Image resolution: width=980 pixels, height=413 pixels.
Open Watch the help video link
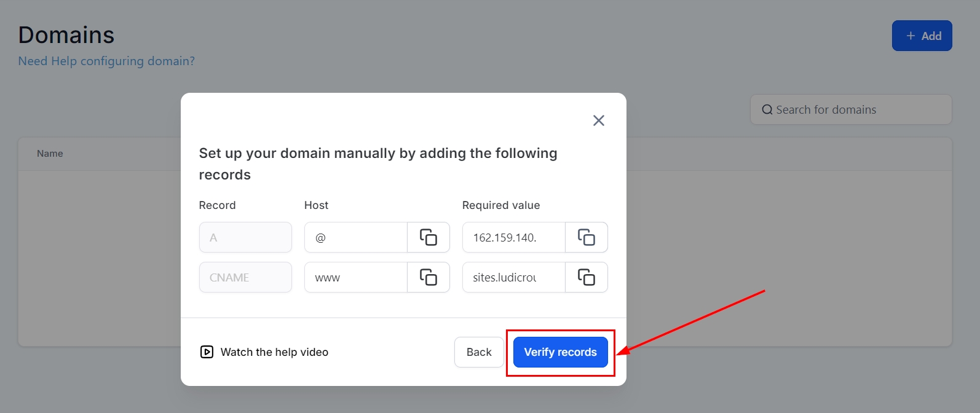point(274,352)
